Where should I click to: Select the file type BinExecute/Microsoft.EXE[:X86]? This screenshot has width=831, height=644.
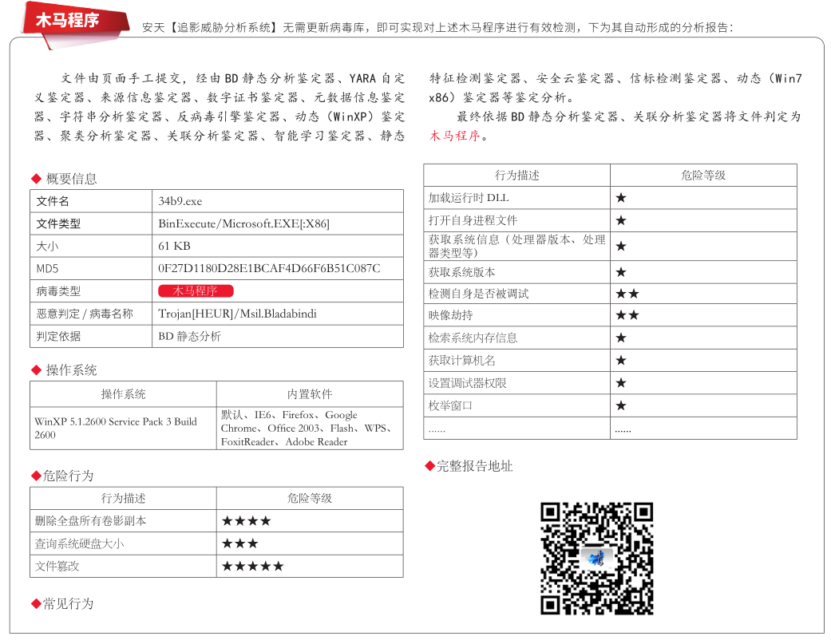[x=243, y=223]
